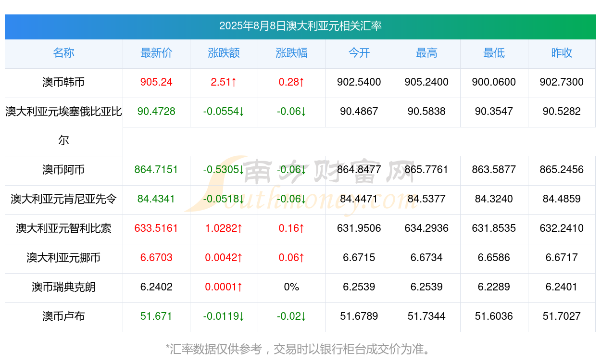The image size is (601, 364).
Task: Click 澳币韩币 change percent 0.28↑
Action: [x=291, y=82]
